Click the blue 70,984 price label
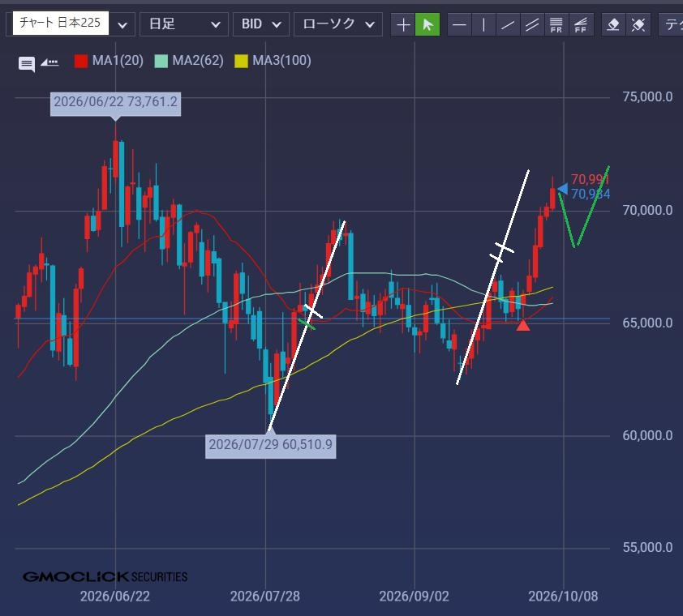This screenshot has height=616, width=683. 591,194
